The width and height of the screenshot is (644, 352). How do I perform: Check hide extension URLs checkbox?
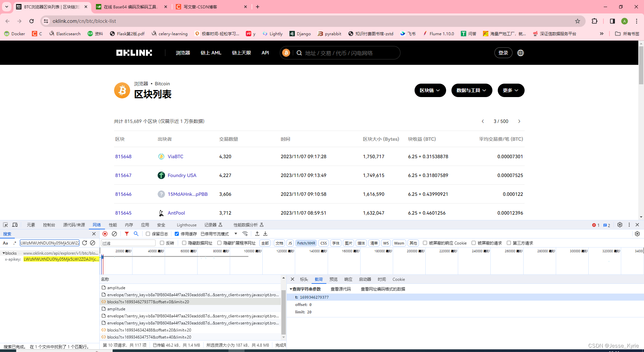point(219,243)
